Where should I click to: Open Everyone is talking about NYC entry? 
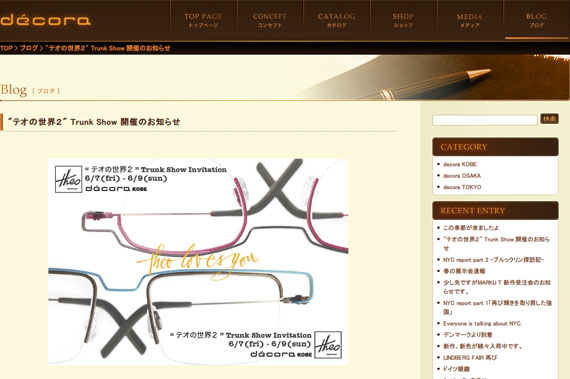pyautogui.click(x=482, y=323)
